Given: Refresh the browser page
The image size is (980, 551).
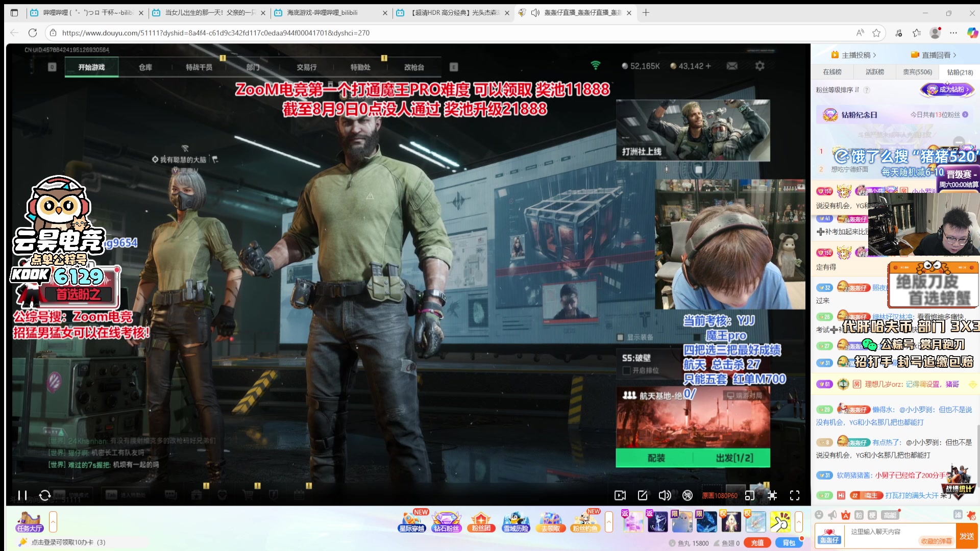Looking at the screenshot, I should tap(33, 33).
